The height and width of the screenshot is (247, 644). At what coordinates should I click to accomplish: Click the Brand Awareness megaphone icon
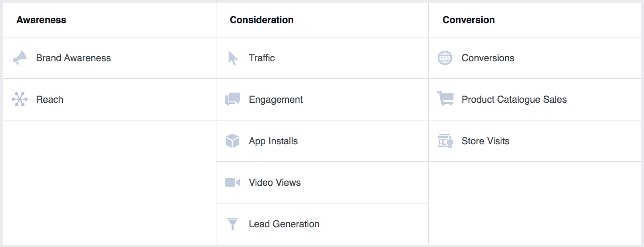point(20,58)
